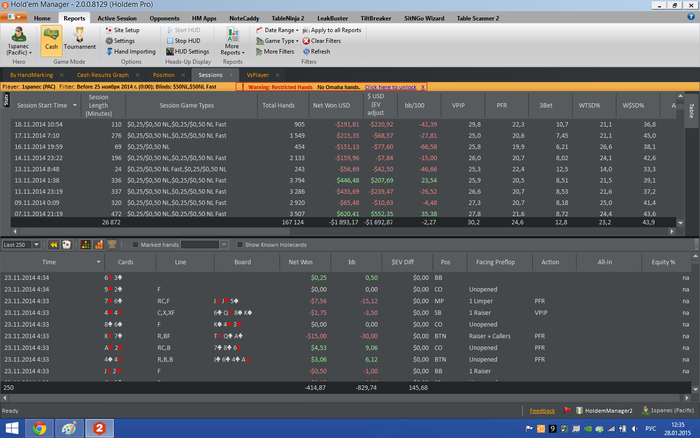
Task: Open the Game Type dropdown
Action: coord(277,41)
